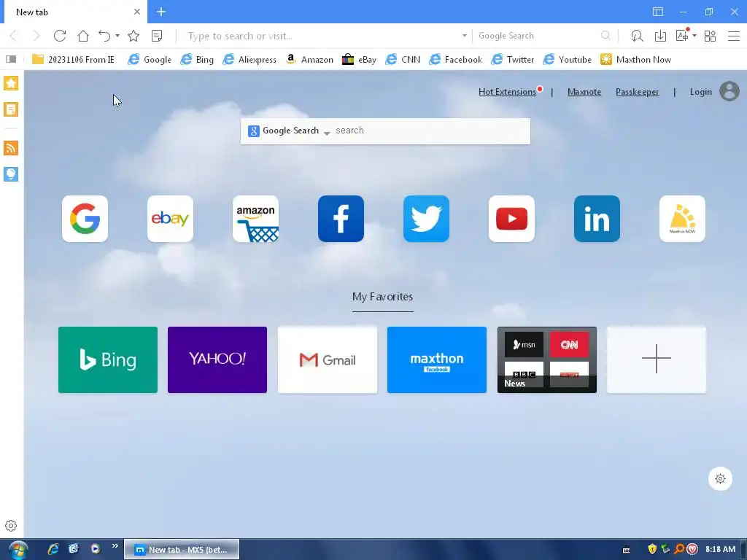Open the Twitter bookmark in favorites bar
Screen dimensions: 747x560
coord(513,59)
